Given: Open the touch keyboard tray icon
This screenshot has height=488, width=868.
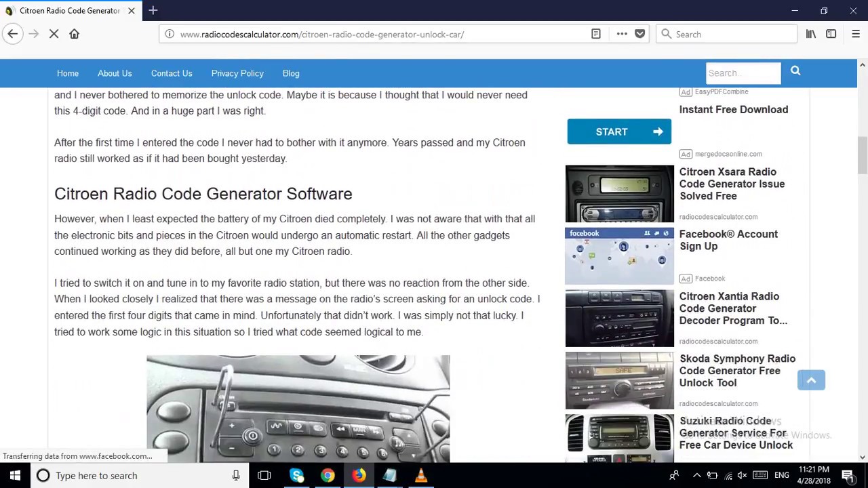Looking at the screenshot, I should [x=760, y=475].
